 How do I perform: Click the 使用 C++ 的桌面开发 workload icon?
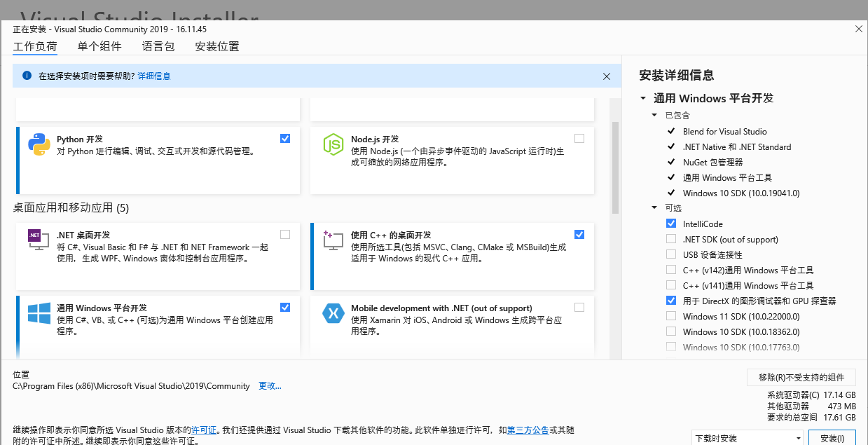click(x=332, y=240)
